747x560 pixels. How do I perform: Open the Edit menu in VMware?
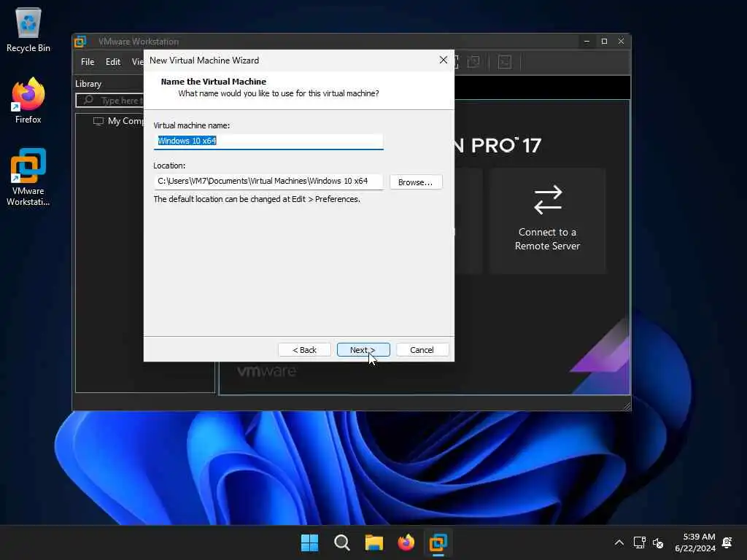click(x=113, y=62)
